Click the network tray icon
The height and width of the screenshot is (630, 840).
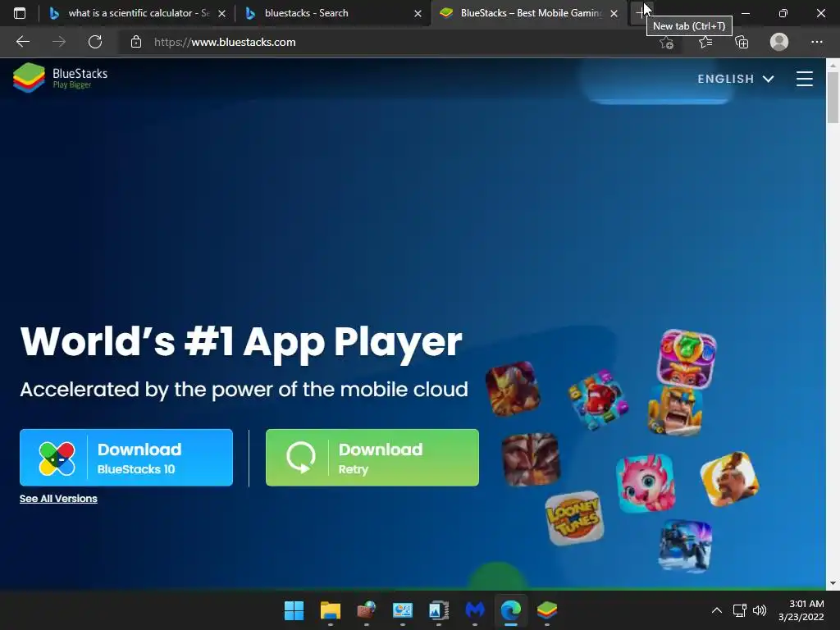739,610
